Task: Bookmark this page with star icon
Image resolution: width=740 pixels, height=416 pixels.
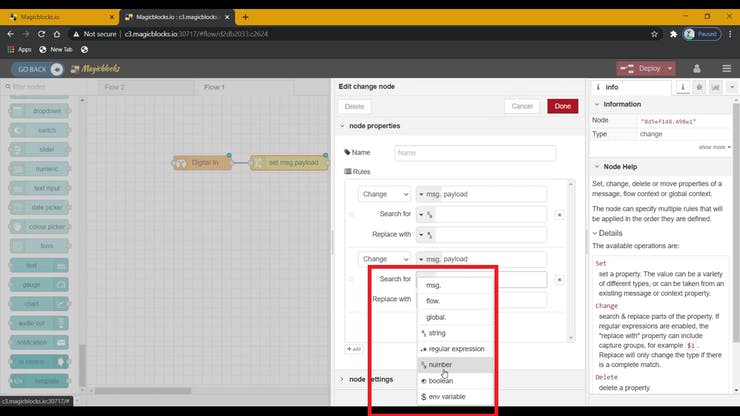Action: click(x=654, y=34)
